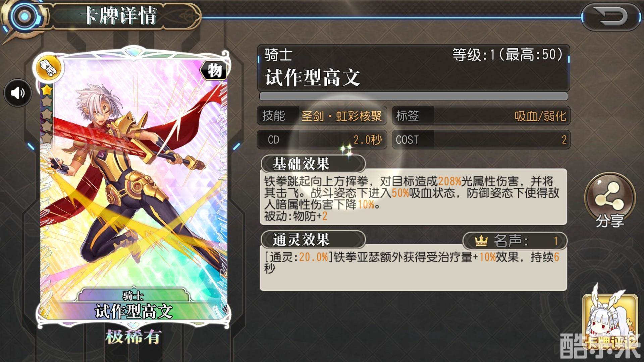644x362 pixels.
Task: Click the back arrow button
Action: click(611, 17)
